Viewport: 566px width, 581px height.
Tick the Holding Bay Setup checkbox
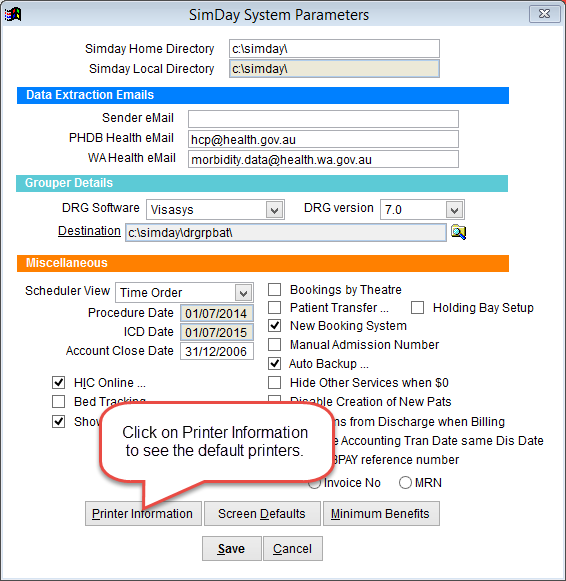coord(417,308)
